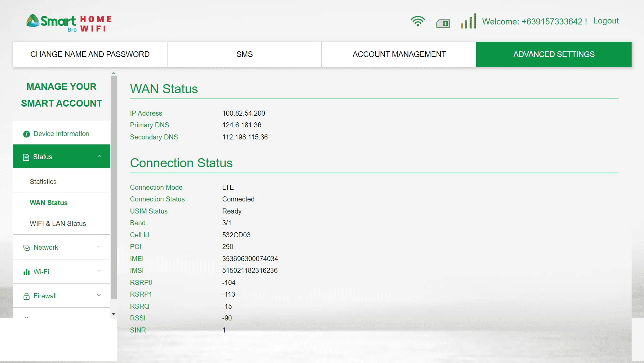
Task: Click the sidebar scrollbar up arrow
Action: click(114, 73)
